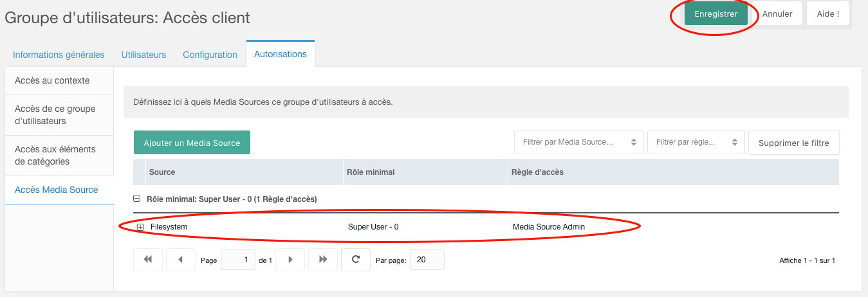Go to the first page of results

148,260
